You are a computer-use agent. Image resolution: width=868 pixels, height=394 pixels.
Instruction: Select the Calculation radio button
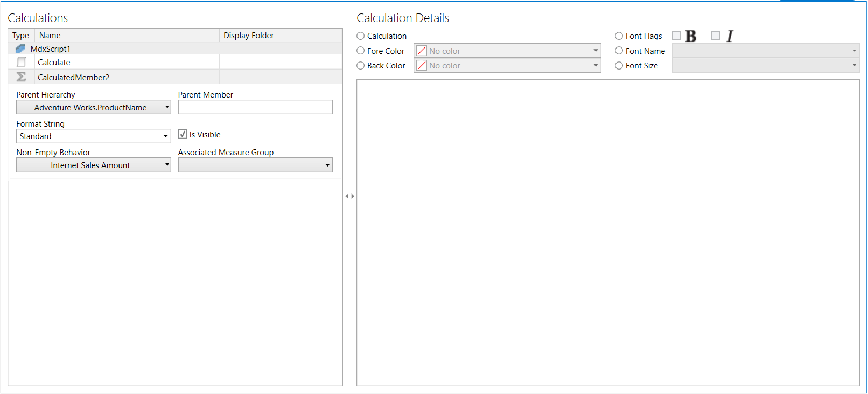pos(361,36)
